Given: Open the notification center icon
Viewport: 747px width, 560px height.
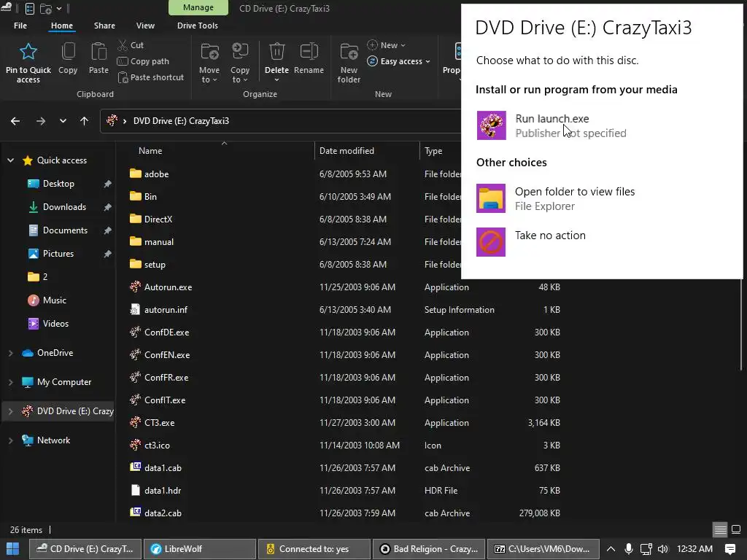Looking at the screenshot, I should [x=730, y=549].
